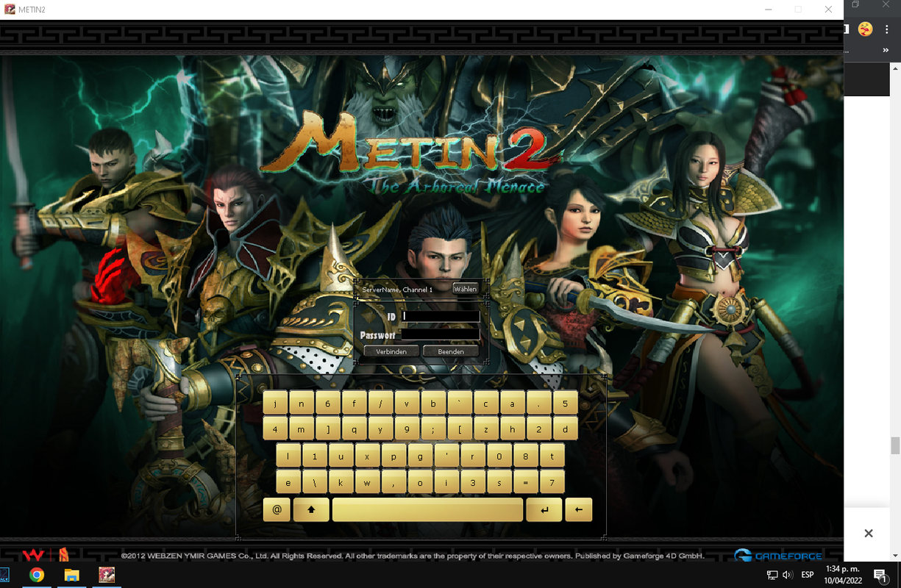Tap the letter a key
The height and width of the screenshot is (588, 901).
coord(513,404)
